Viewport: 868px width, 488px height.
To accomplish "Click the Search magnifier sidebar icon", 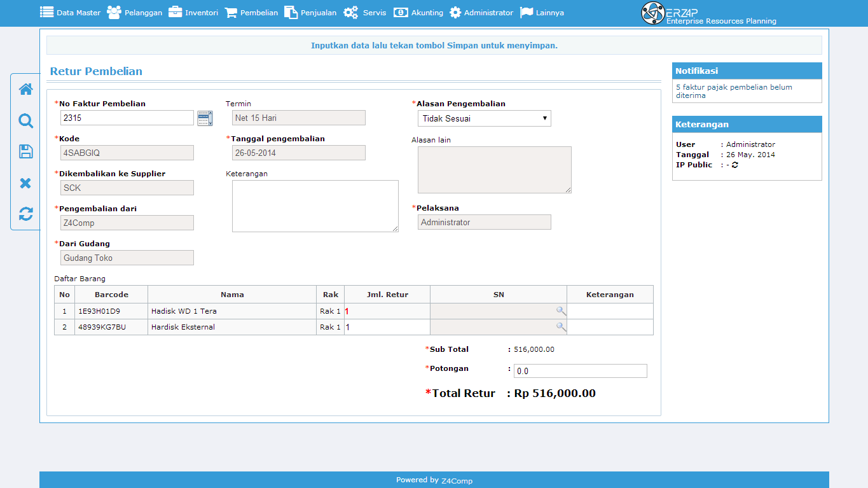I will 25,121.
